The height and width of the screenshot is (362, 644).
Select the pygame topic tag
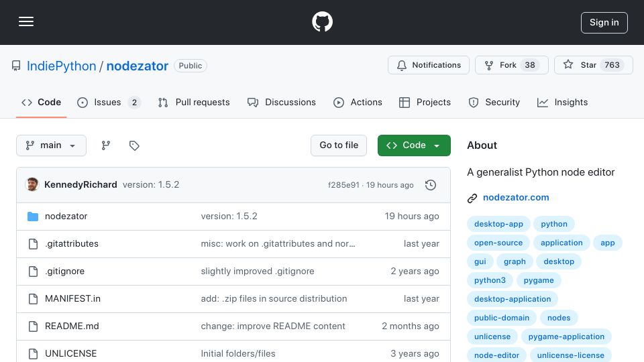tap(539, 281)
